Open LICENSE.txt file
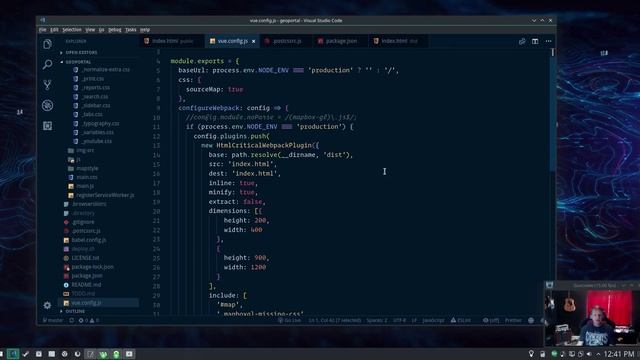The image size is (640, 360). (85, 258)
